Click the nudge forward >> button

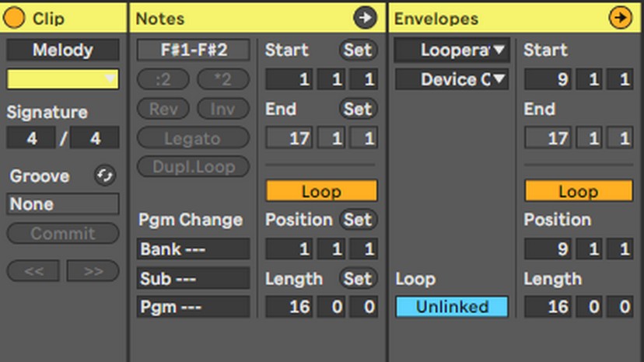(x=93, y=271)
